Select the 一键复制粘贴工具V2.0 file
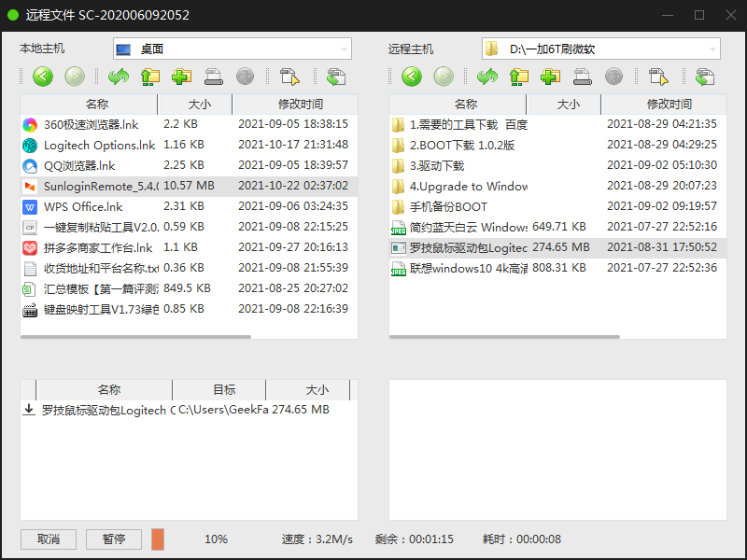Viewport: 747px width, 560px height. coord(190,227)
